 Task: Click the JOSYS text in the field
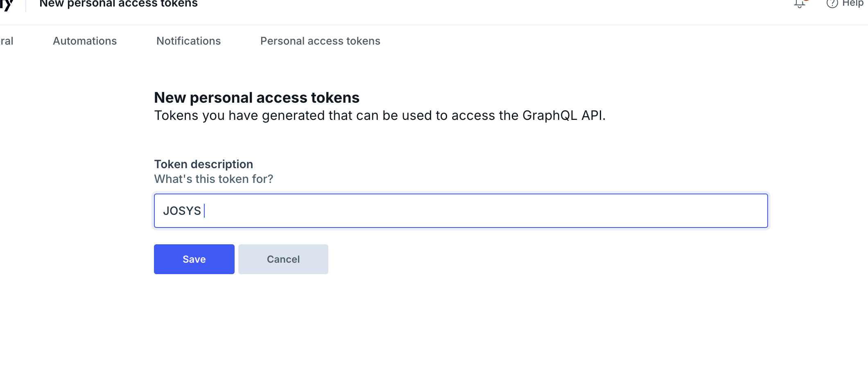pos(182,211)
